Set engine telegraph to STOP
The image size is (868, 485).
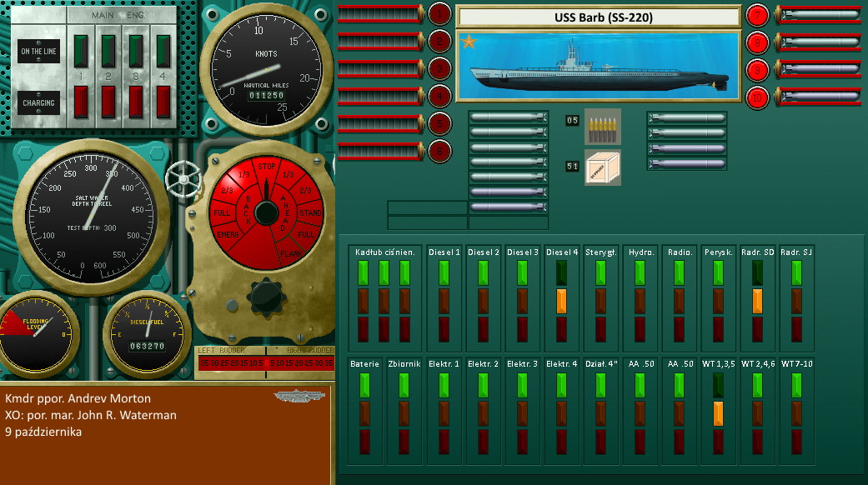(267, 166)
